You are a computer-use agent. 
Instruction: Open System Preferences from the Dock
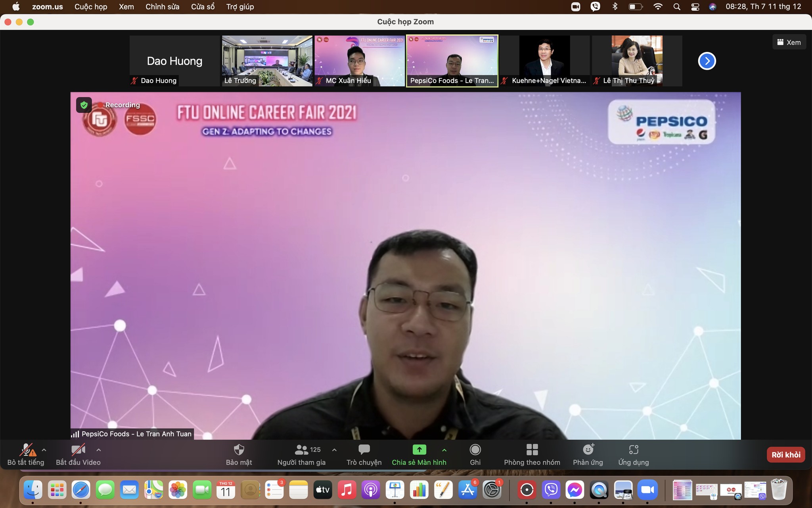point(492,490)
